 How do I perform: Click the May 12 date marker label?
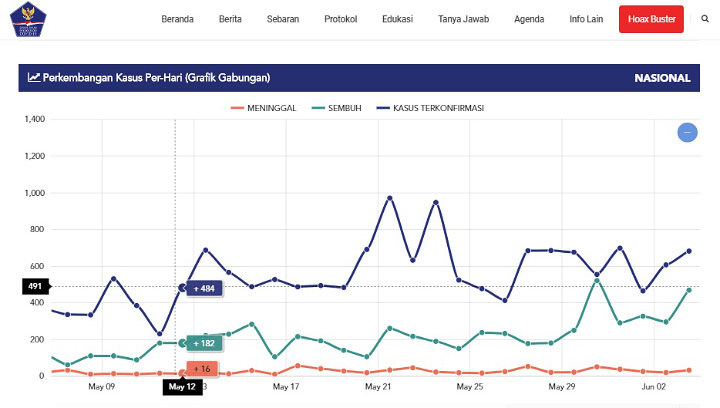click(182, 387)
